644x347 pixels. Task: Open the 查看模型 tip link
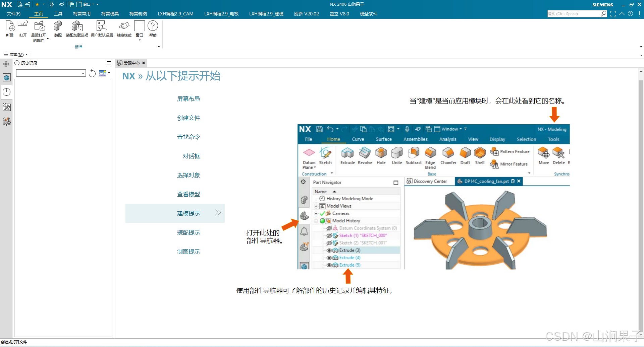[189, 194]
